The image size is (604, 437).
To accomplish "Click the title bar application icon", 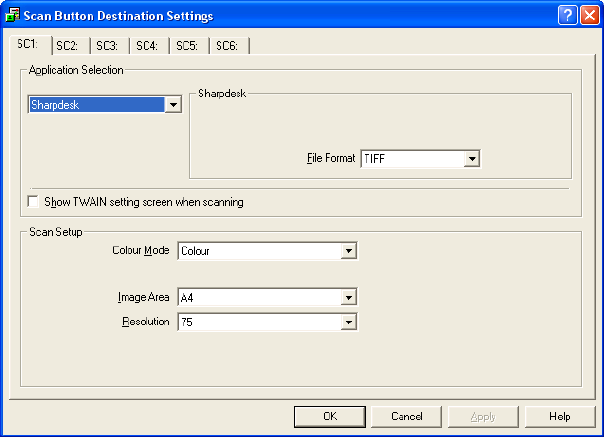I will [13, 16].
